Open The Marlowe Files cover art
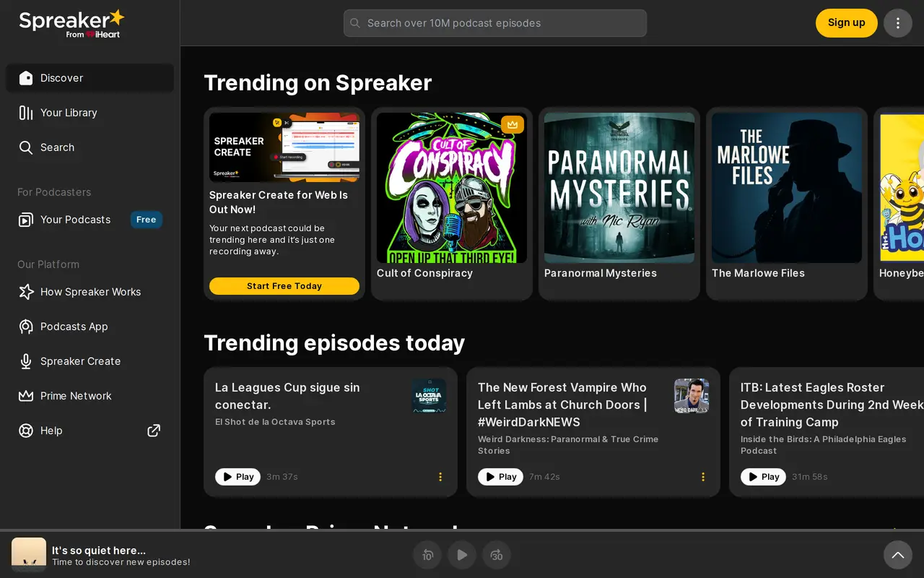924x578 pixels. pyautogui.click(x=787, y=188)
